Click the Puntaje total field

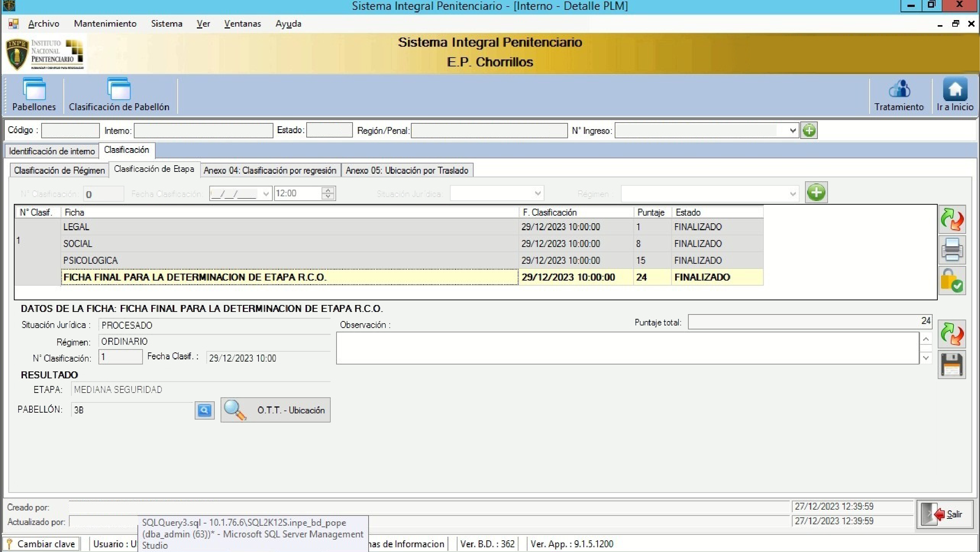[x=810, y=322]
